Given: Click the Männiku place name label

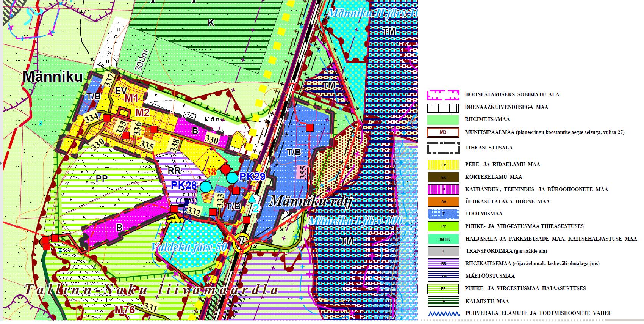Looking at the screenshot, I should coord(53,77).
